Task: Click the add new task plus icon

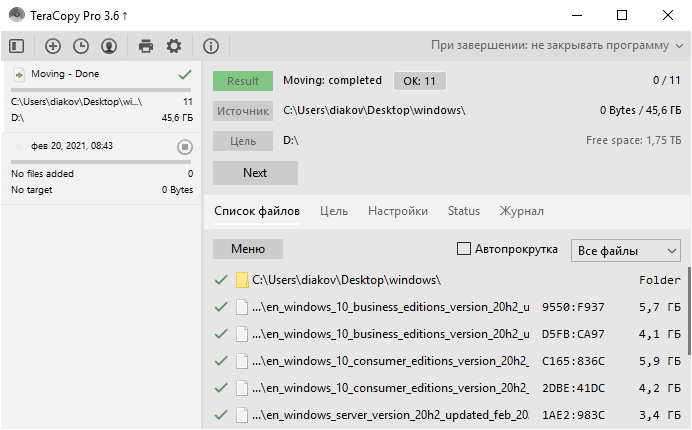Action: point(53,45)
